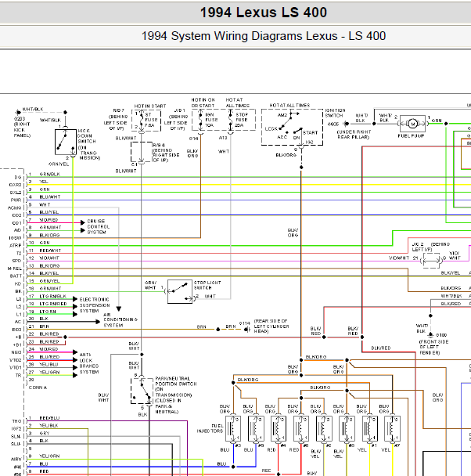Click the stop light switch symbol
This screenshot has height=476, width=471.
click(x=180, y=291)
